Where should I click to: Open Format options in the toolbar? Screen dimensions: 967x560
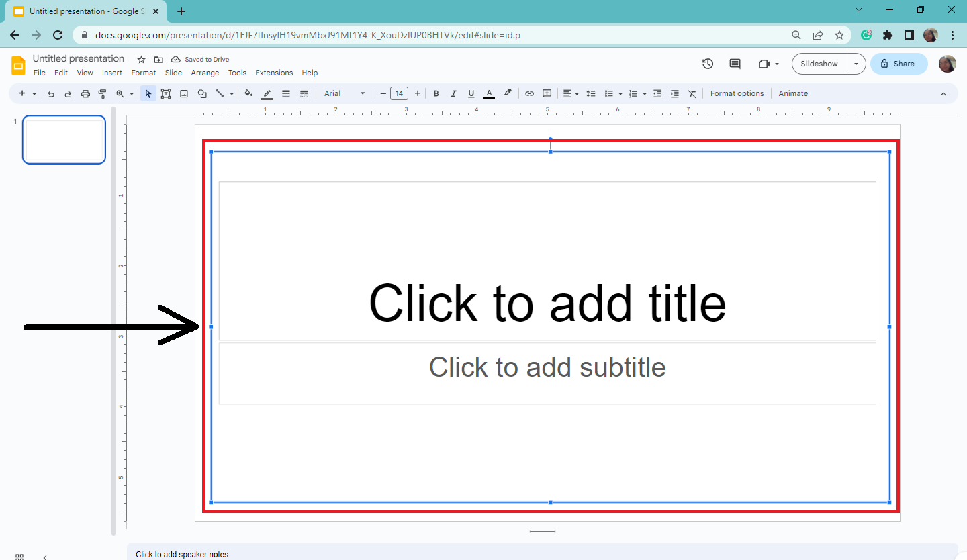[737, 93]
